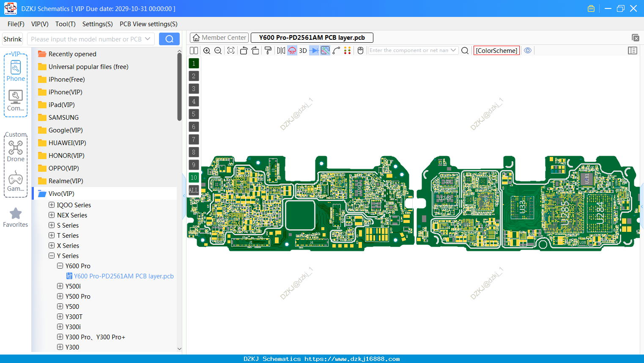
Task: Search component with magnifier icon
Action: tap(465, 50)
